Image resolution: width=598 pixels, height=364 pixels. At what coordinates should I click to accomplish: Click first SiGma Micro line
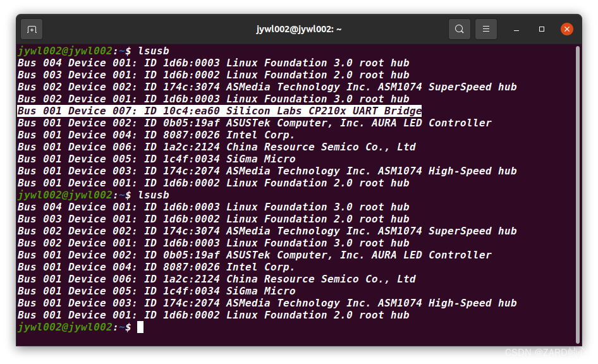[156, 159]
